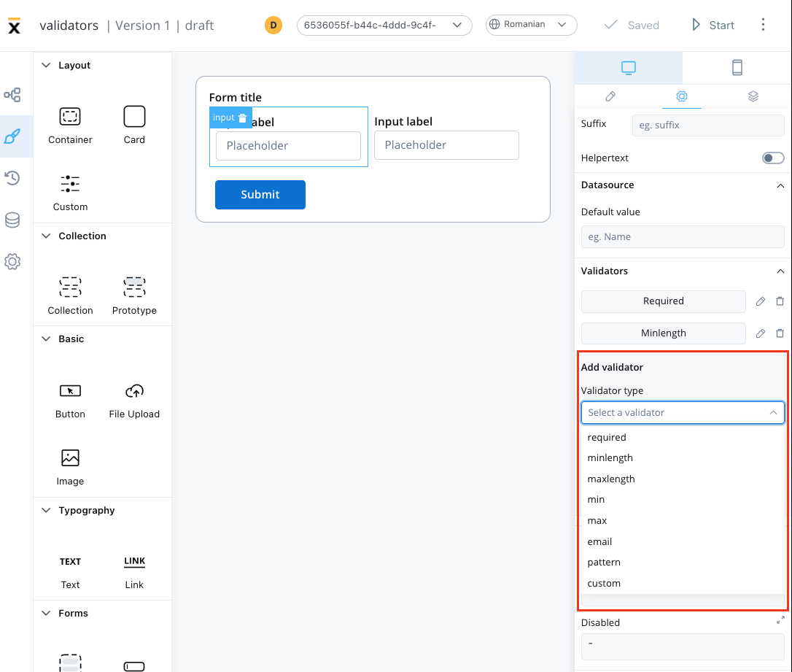Open the Romanian language dropdown

tap(531, 25)
